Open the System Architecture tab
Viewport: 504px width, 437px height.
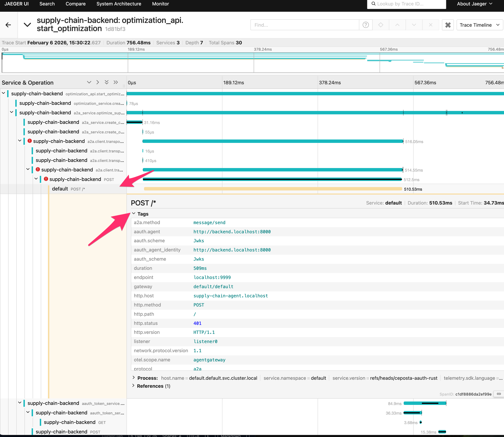point(119,4)
